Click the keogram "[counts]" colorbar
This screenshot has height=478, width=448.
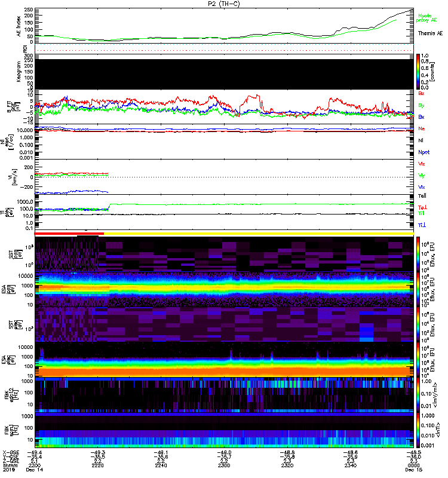click(418, 72)
